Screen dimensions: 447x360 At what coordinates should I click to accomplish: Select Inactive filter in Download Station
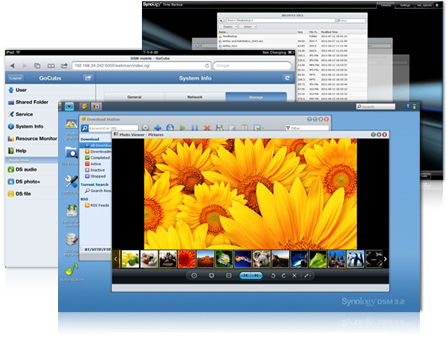click(95, 170)
